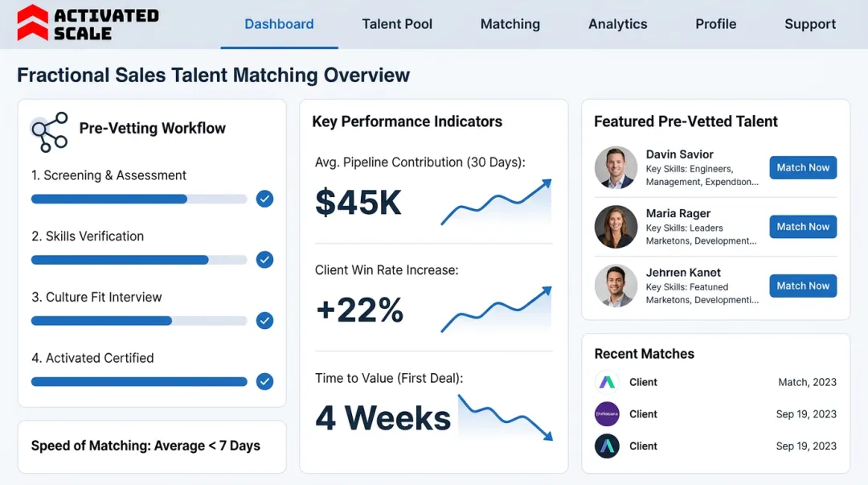Click Avg. Pipeline Contribution (30 Days) label
Viewport: 868px width, 485px height.
420,162
